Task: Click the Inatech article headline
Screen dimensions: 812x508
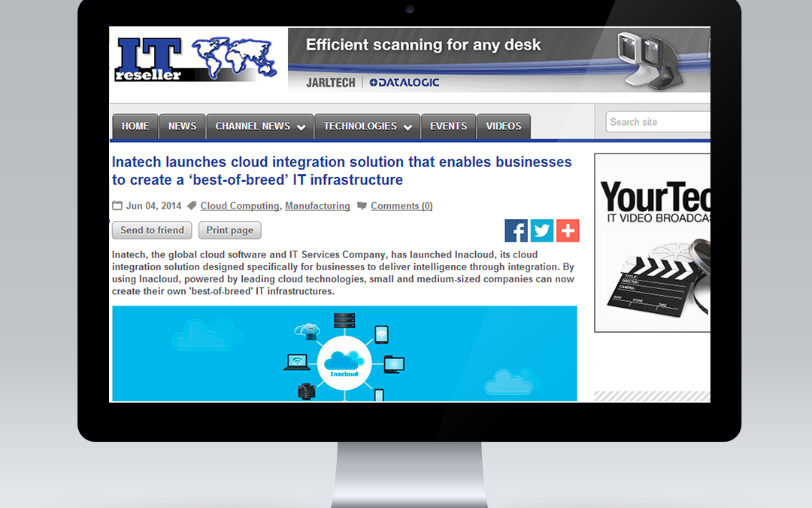Action: pyautogui.click(x=342, y=171)
